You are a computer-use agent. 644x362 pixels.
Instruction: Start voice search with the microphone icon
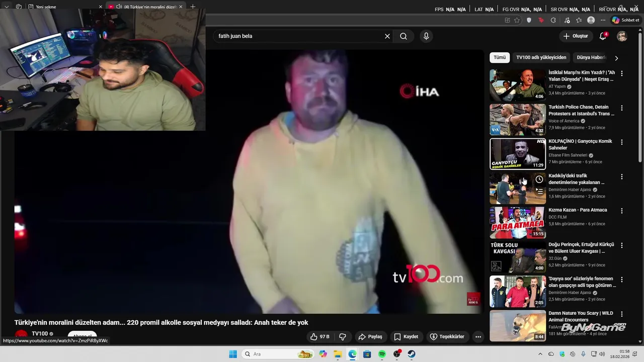(x=426, y=36)
